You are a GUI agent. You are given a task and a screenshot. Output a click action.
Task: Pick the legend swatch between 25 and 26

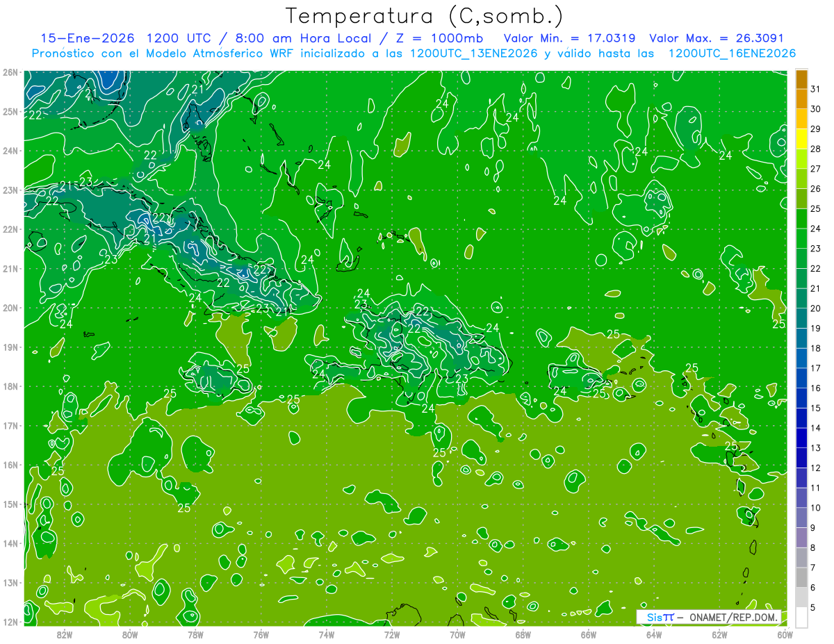click(801, 199)
